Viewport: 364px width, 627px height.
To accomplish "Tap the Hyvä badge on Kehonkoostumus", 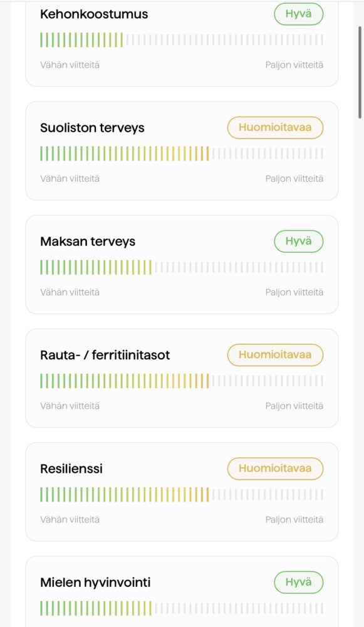I will pyautogui.click(x=298, y=14).
